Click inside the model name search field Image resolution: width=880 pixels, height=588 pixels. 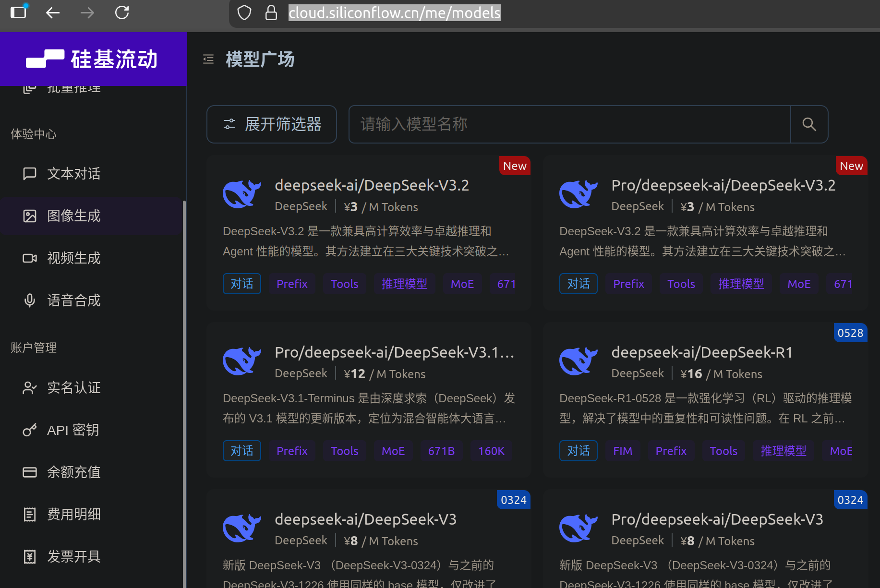coord(528,124)
